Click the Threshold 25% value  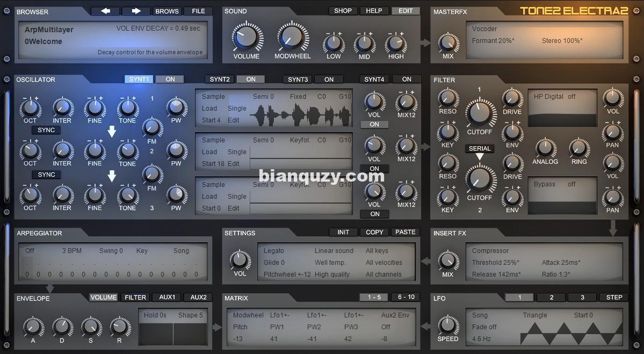click(x=496, y=263)
